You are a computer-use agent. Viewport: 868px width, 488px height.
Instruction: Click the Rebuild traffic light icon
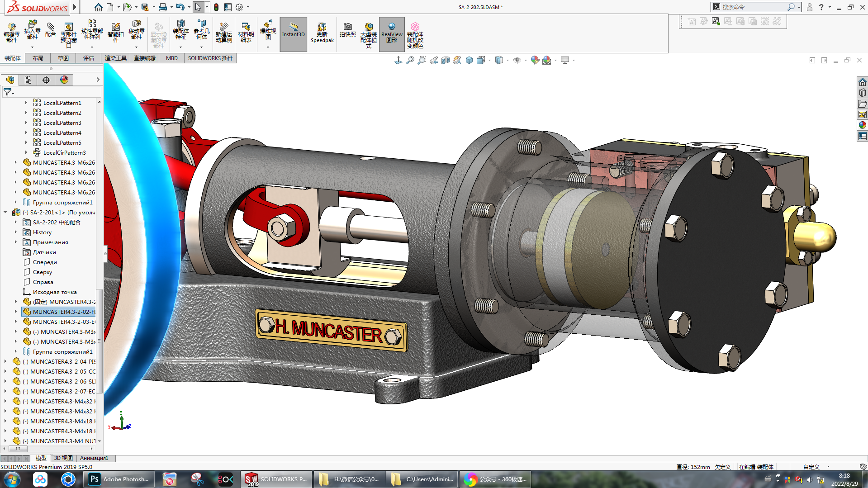pos(216,7)
